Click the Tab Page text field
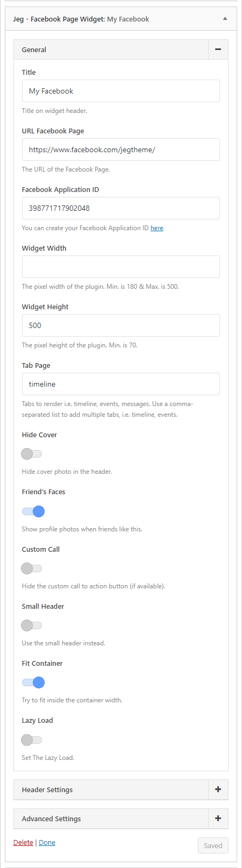The width and height of the screenshot is (242, 868). (x=121, y=384)
